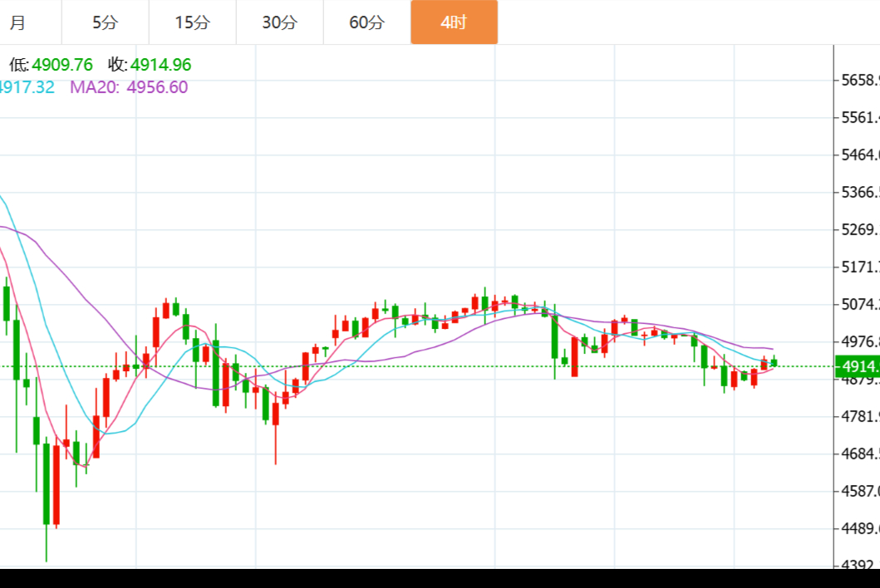Viewport: 880px width, 588px height.
Task: Switch to the 月 monthly tab
Action: [x=18, y=22]
